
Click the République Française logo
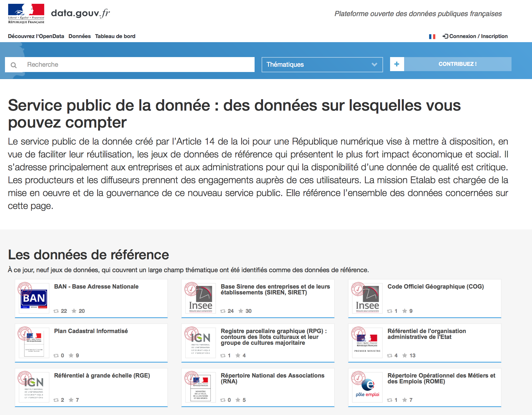tap(26, 14)
